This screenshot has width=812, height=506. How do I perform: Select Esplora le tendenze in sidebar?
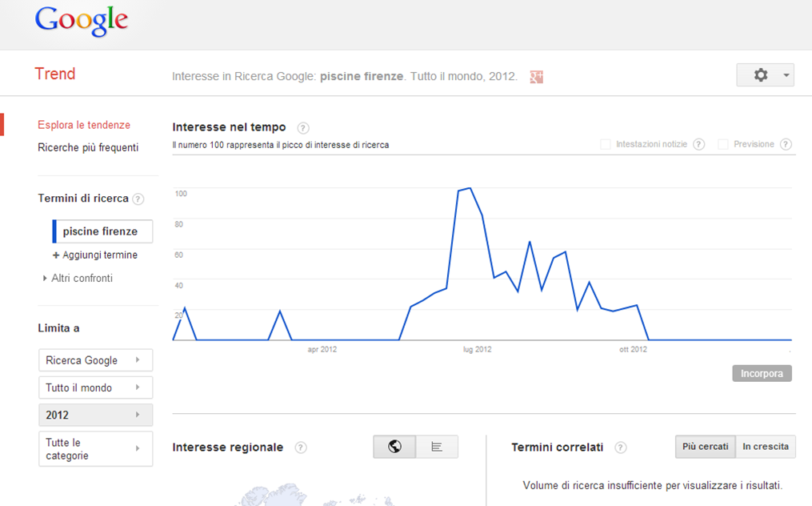(x=84, y=125)
